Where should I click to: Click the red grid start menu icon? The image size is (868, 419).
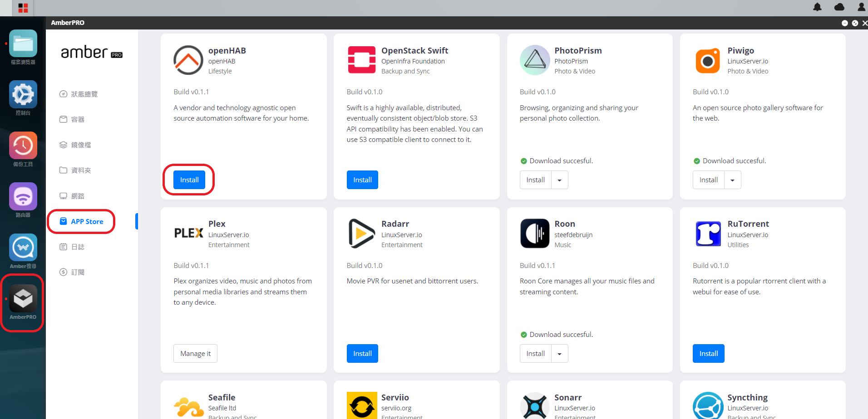tap(23, 8)
